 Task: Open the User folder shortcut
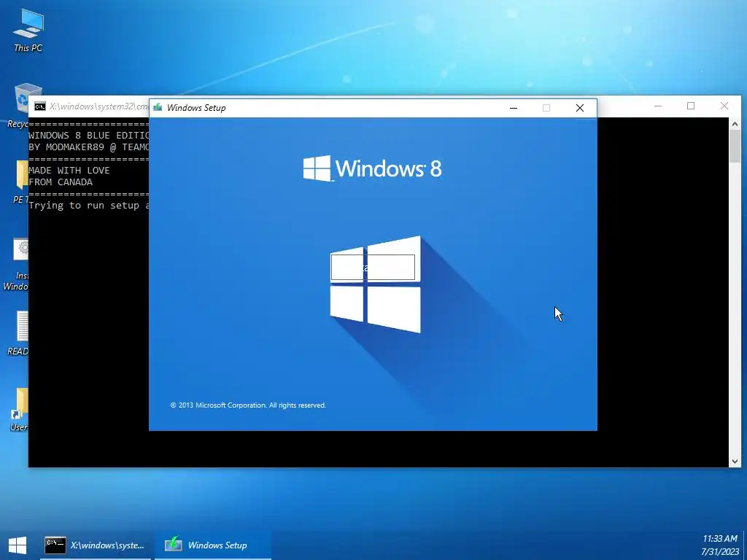20,410
